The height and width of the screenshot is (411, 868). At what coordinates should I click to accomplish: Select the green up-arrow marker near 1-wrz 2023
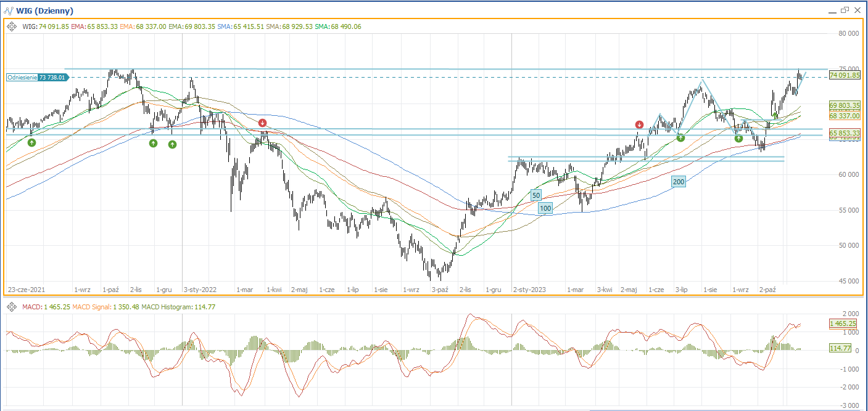pos(738,138)
